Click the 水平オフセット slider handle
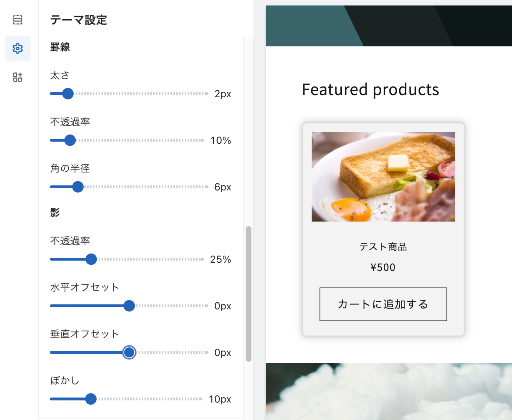The width and height of the screenshot is (512, 420). pyautogui.click(x=129, y=306)
